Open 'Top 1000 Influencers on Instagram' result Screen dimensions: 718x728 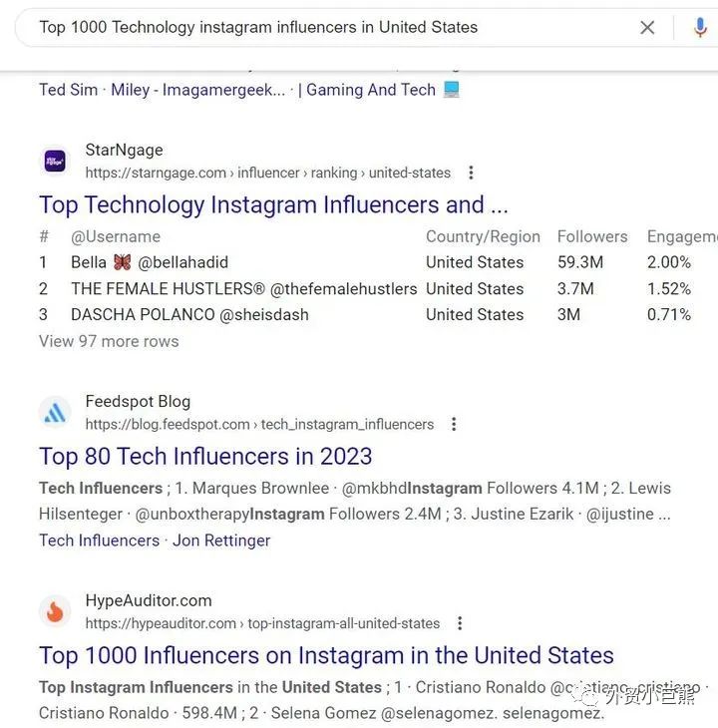tap(326, 656)
